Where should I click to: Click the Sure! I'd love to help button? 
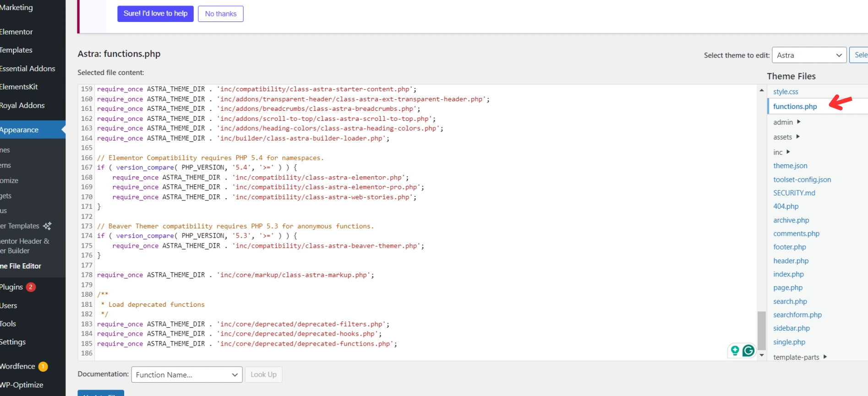[x=155, y=14]
